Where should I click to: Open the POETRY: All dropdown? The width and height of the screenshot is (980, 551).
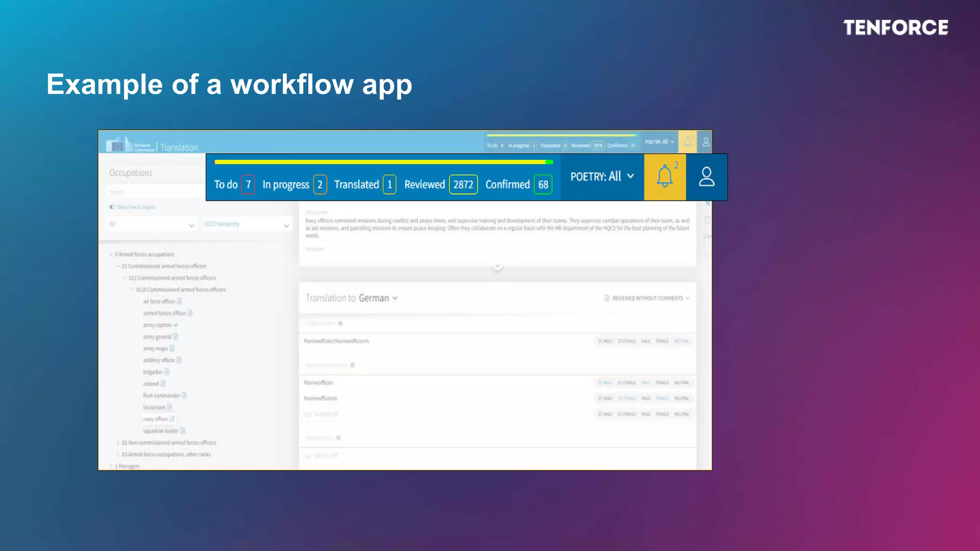coord(602,176)
